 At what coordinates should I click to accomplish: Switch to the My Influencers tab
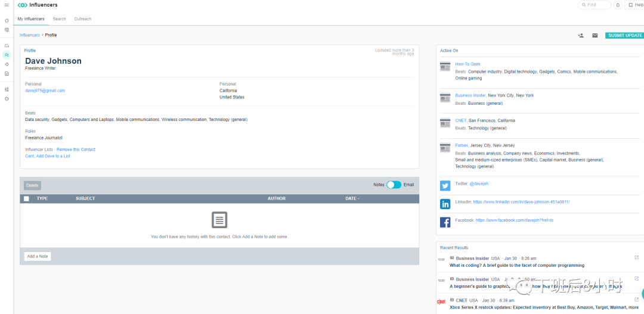(x=31, y=19)
